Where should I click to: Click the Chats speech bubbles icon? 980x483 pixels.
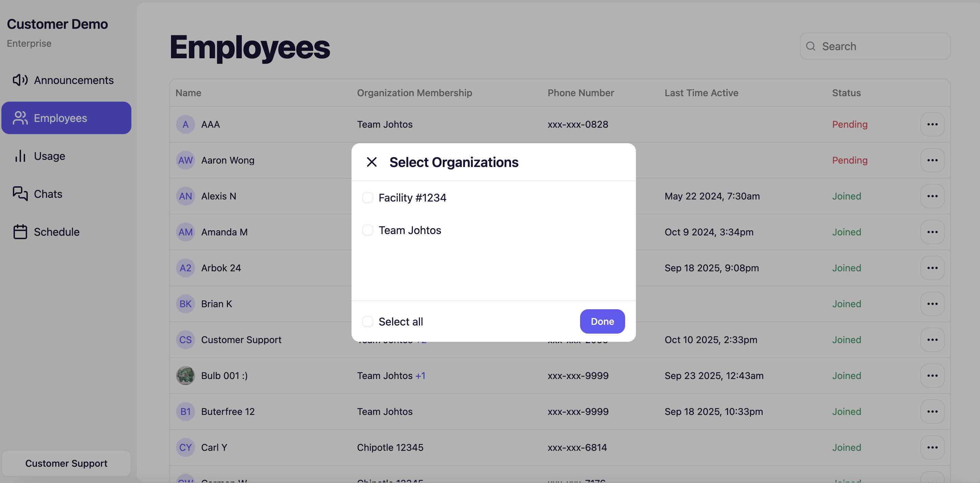click(x=20, y=194)
